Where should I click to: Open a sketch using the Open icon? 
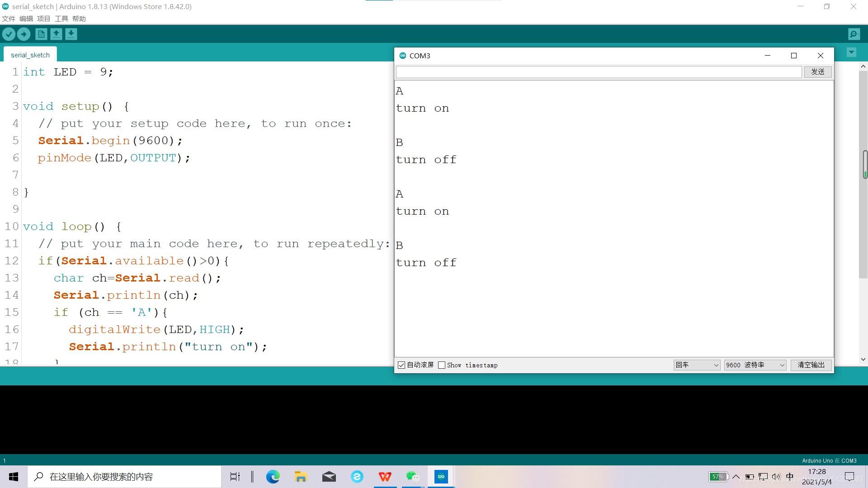56,34
